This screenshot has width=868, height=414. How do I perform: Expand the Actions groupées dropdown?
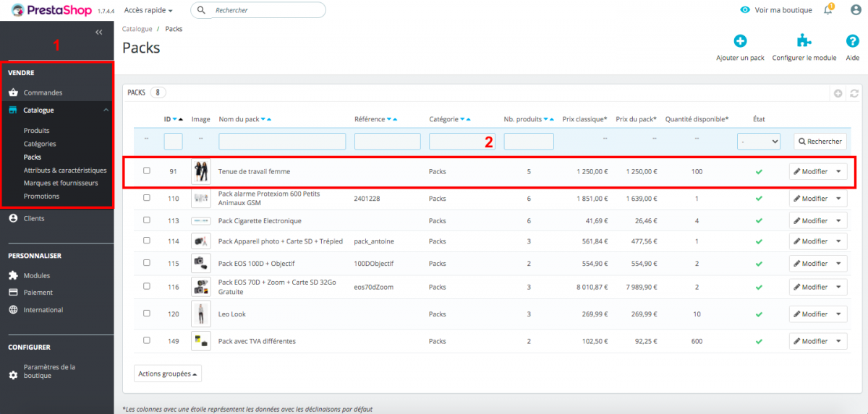pos(168,374)
